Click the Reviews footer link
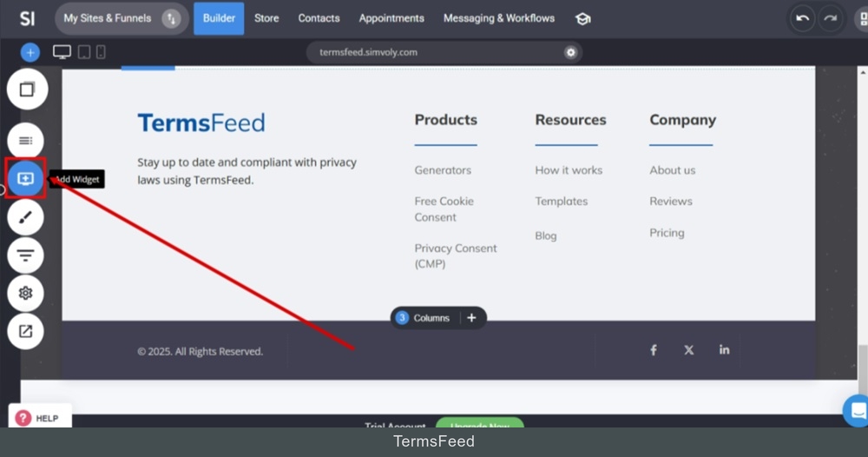Screen dimensions: 868x457 point(671,201)
